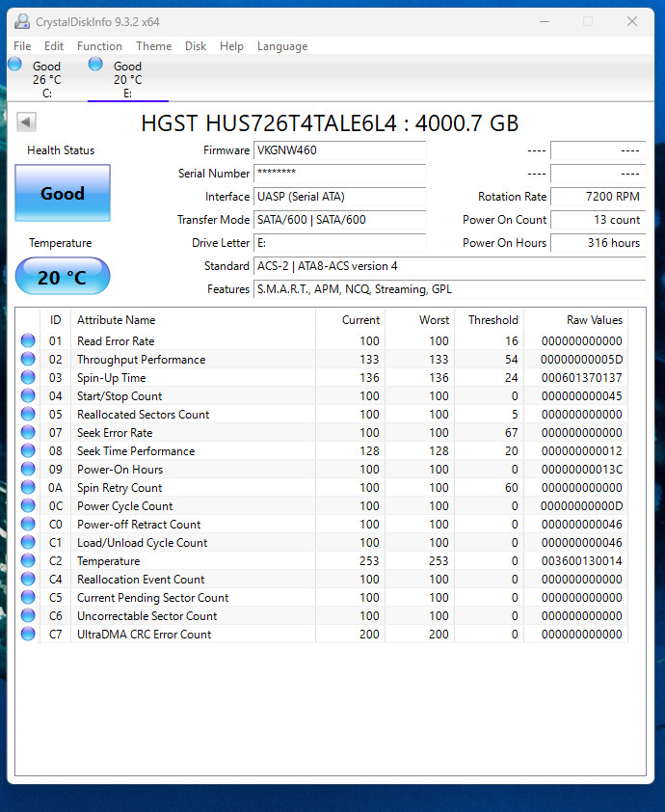This screenshot has height=812, width=665.
Task: Select the status orb for drive C:
Action: point(14,65)
